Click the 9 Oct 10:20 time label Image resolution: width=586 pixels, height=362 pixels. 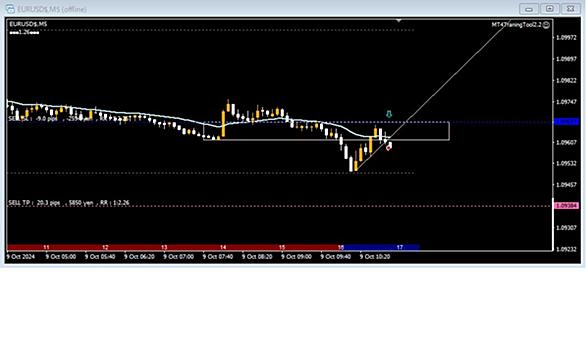pyautogui.click(x=374, y=257)
